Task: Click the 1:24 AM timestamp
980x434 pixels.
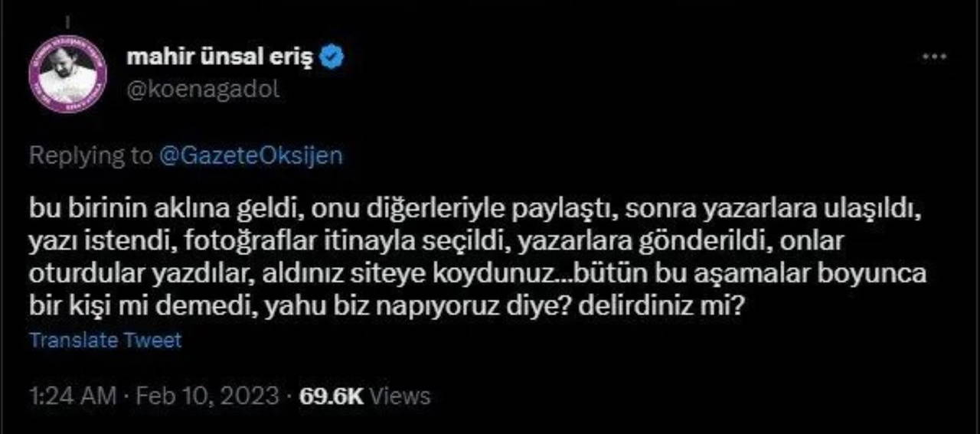Action: tap(73, 396)
